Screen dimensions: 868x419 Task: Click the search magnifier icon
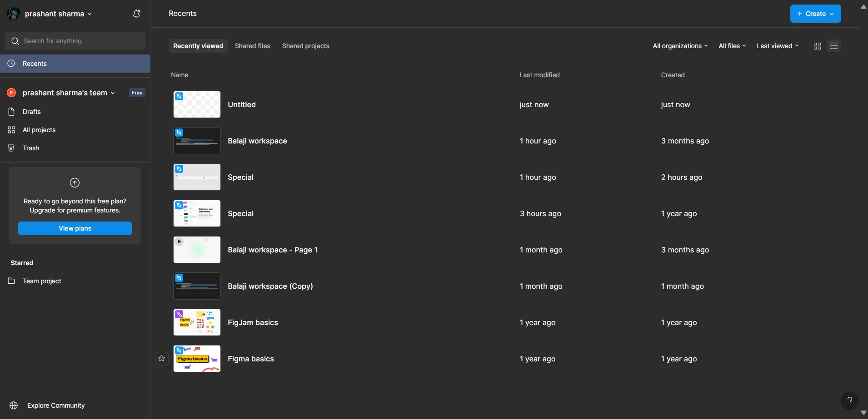(x=15, y=41)
